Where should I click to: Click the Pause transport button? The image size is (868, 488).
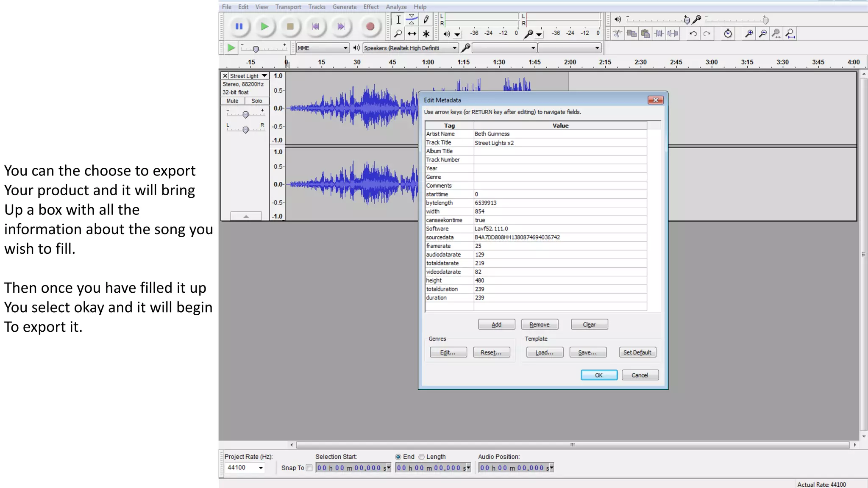[239, 26]
